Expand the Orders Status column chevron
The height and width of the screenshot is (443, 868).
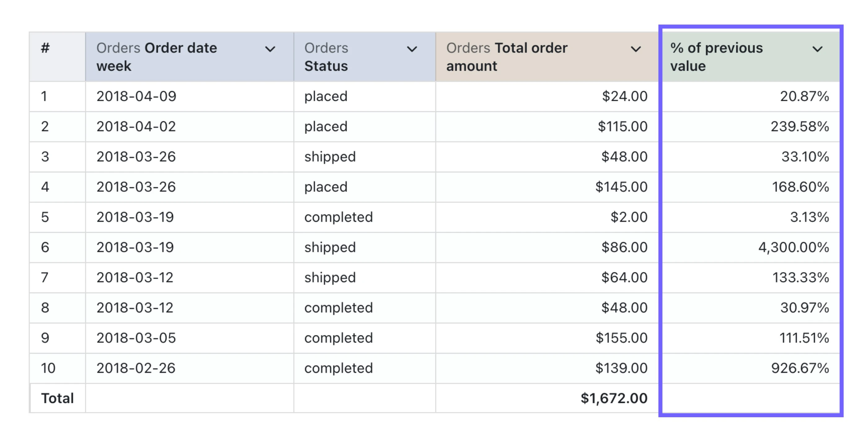click(x=412, y=49)
